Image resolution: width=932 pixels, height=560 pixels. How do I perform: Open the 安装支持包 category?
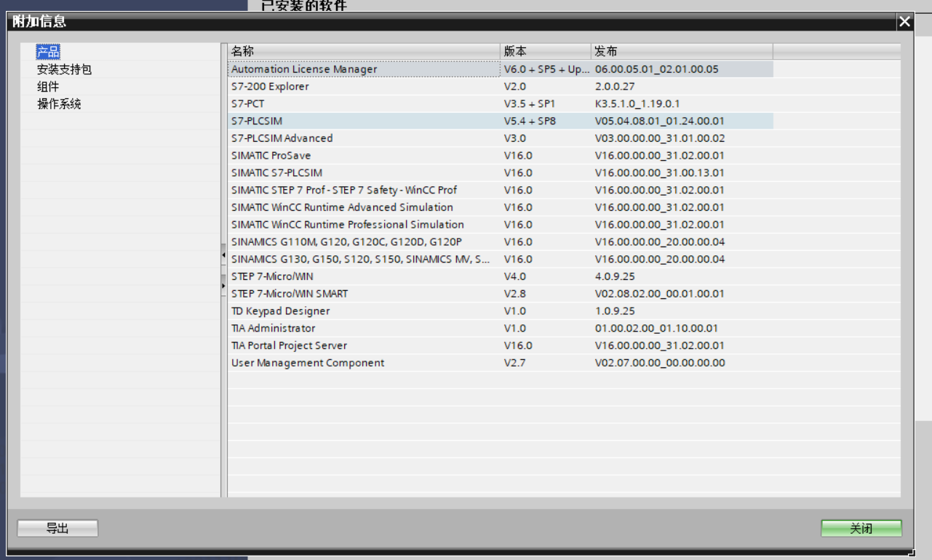65,69
